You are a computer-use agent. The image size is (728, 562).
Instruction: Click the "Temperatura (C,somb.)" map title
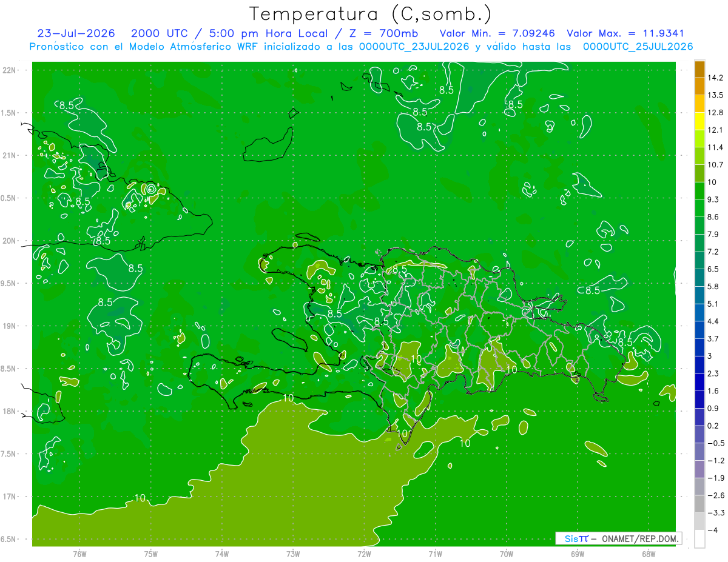coord(371,14)
